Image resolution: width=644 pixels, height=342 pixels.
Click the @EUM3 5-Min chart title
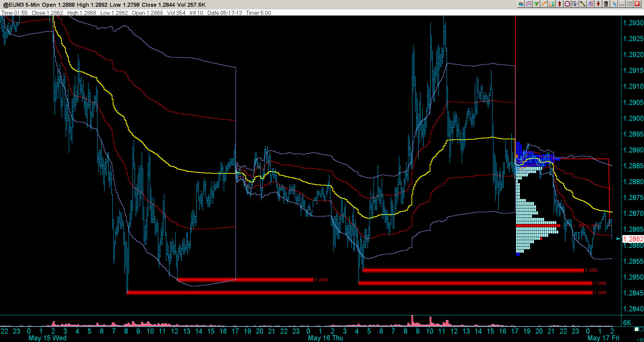point(21,5)
